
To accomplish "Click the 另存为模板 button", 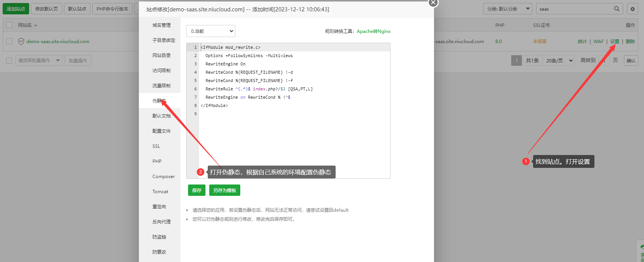I will pos(225,190).
